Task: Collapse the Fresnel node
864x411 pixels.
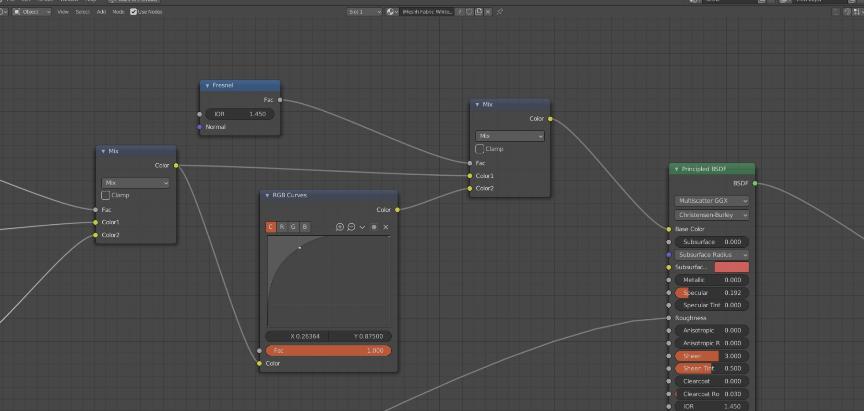Action: [x=207, y=86]
